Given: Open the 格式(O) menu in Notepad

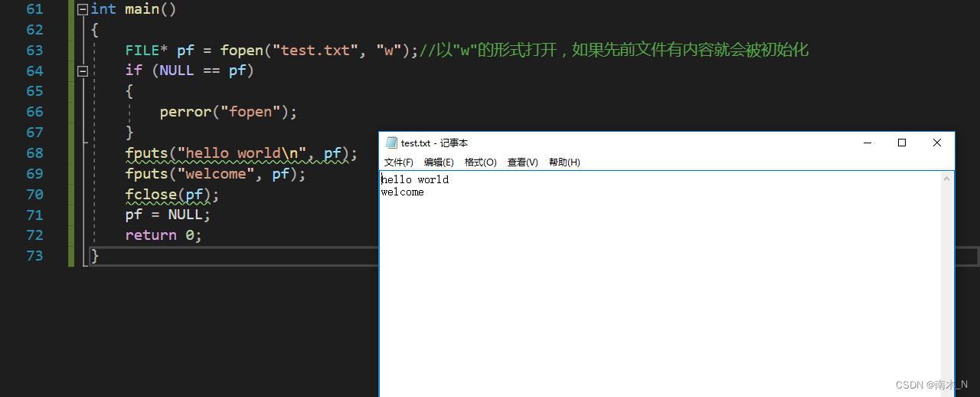Looking at the screenshot, I should point(481,162).
